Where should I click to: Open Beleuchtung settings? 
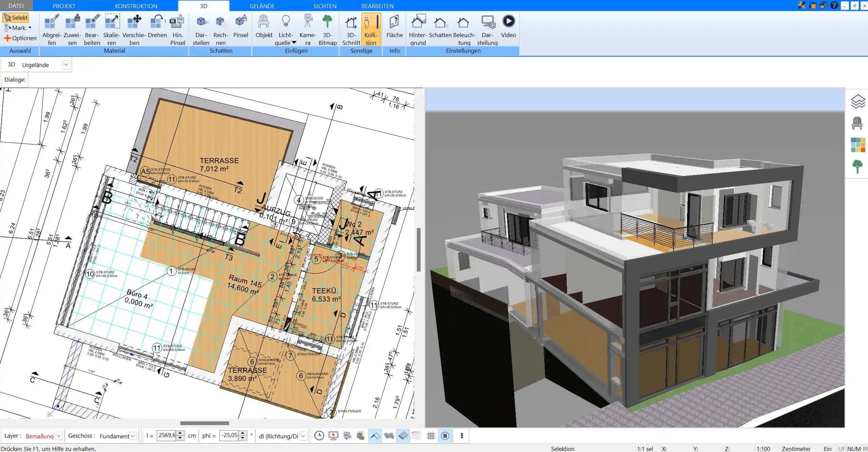(x=464, y=30)
